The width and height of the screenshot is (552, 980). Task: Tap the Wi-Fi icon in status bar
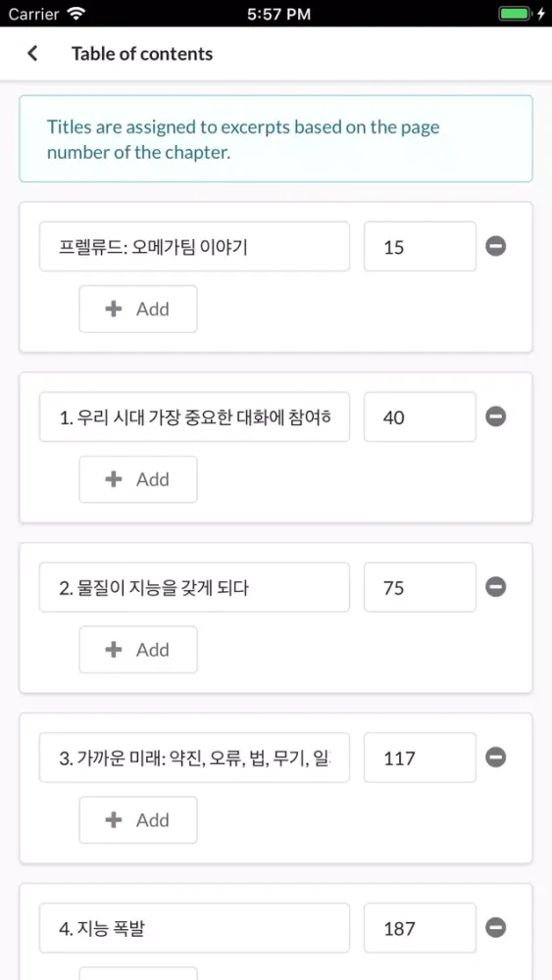click(x=77, y=13)
